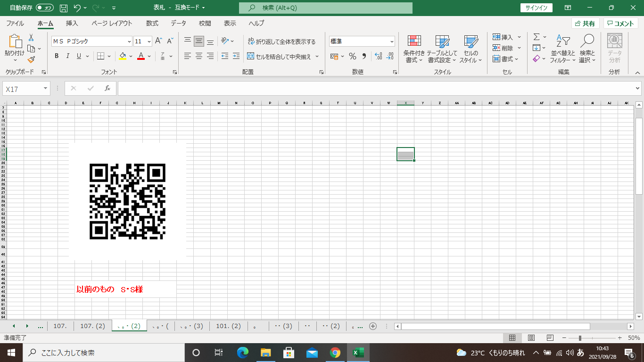Click the AutoSum sigma icon

point(537,37)
